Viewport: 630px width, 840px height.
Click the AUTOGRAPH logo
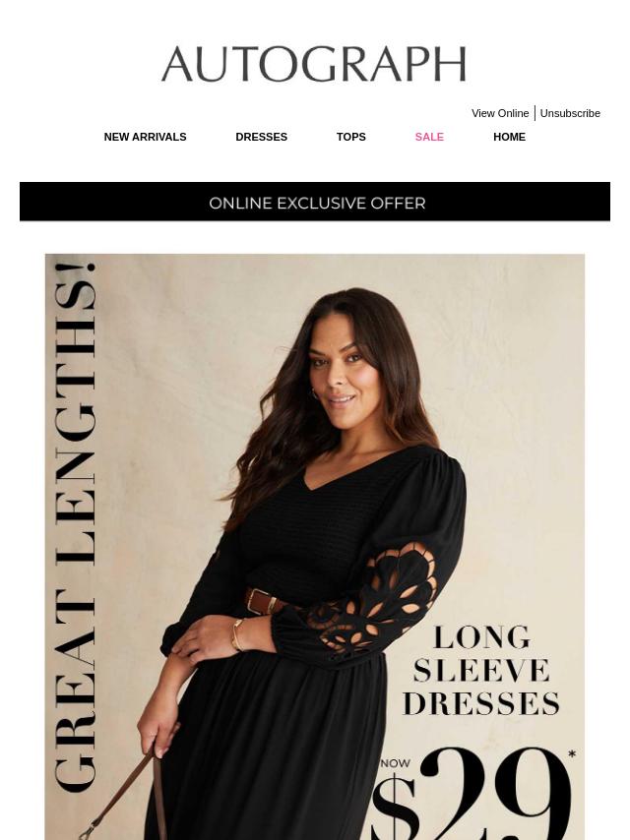click(x=314, y=64)
